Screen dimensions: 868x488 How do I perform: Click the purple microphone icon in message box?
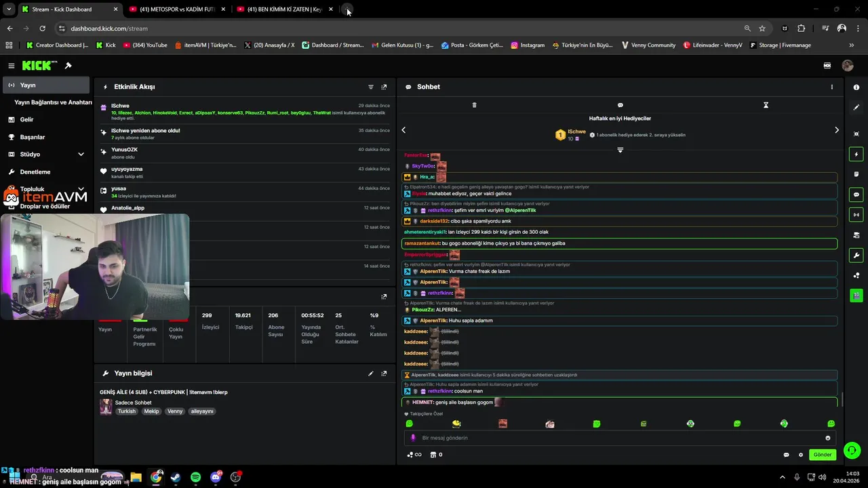(413, 438)
